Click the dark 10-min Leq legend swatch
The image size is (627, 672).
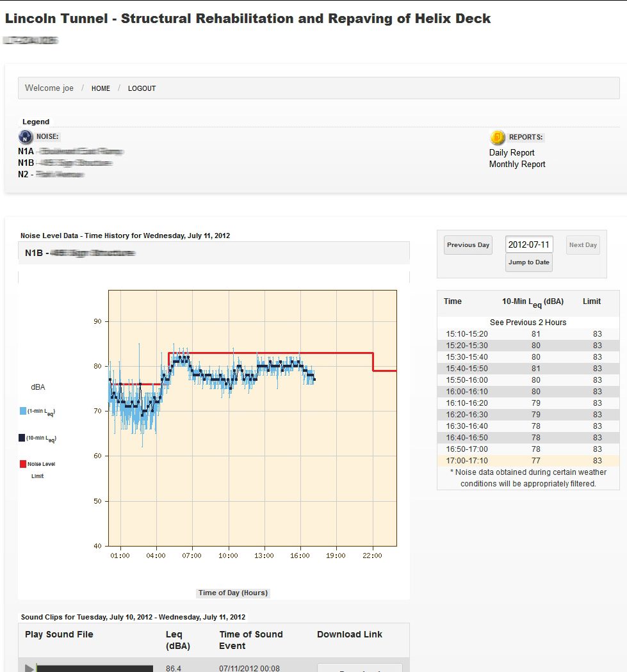click(x=22, y=438)
